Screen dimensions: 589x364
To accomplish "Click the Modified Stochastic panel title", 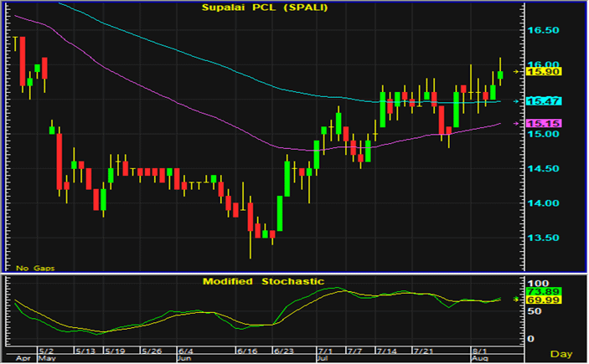I will [x=262, y=281].
